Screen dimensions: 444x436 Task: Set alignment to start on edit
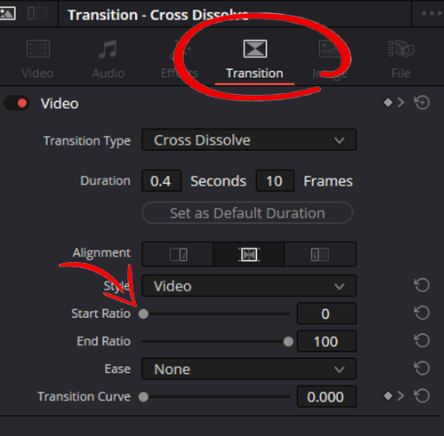(320, 255)
